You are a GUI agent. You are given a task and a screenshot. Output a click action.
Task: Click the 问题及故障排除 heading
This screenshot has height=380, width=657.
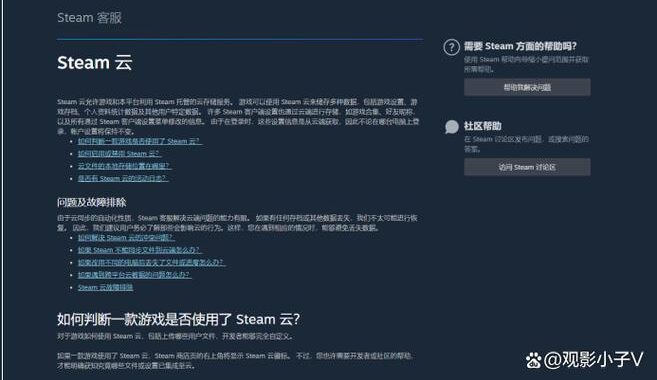coord(91,202)
